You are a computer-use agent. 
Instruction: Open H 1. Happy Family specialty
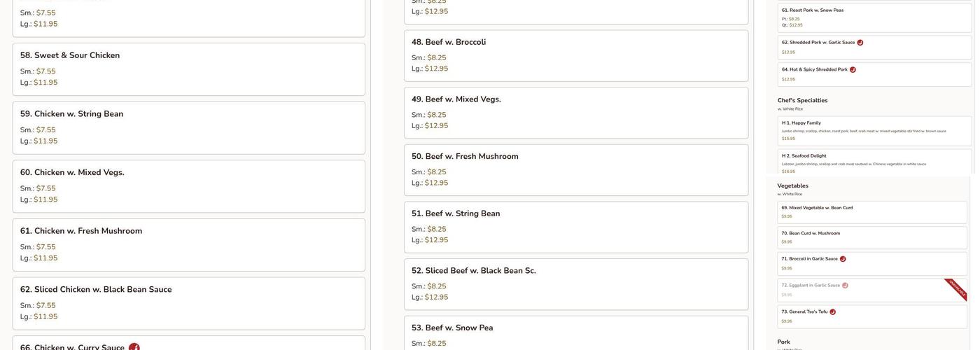[x=874, y=130]
